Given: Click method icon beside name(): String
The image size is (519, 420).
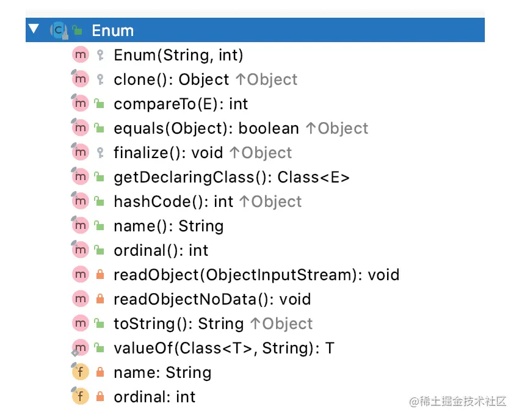Looking at the screenshot, I should point(81,226).
